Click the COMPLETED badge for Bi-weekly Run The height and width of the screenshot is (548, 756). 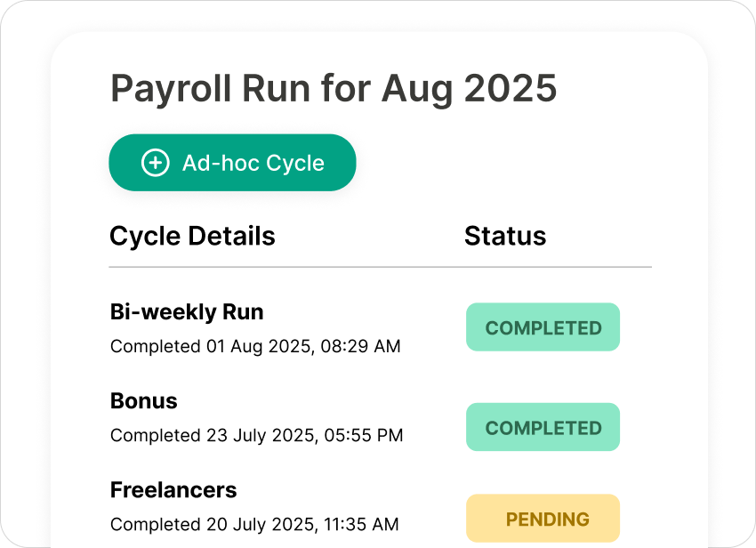543,327
